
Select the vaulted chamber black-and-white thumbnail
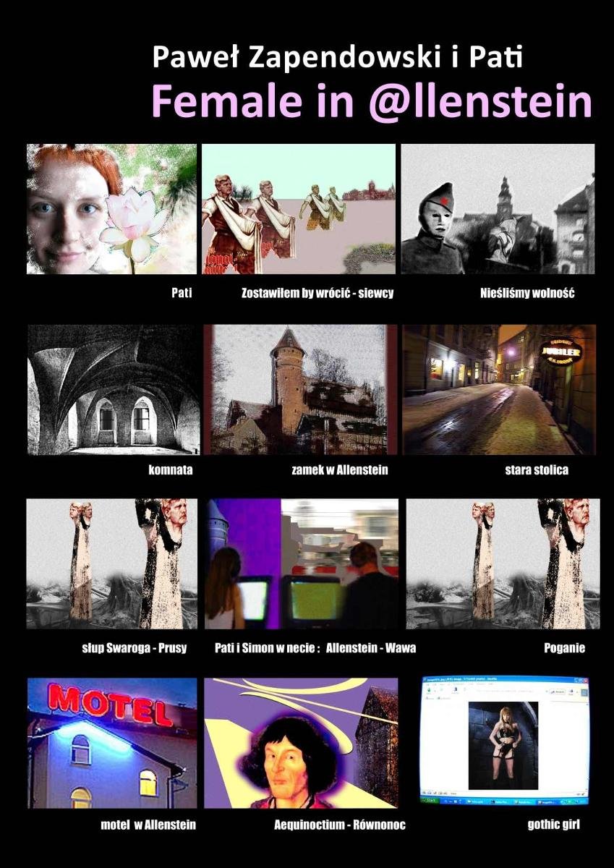tap(114, 390)
